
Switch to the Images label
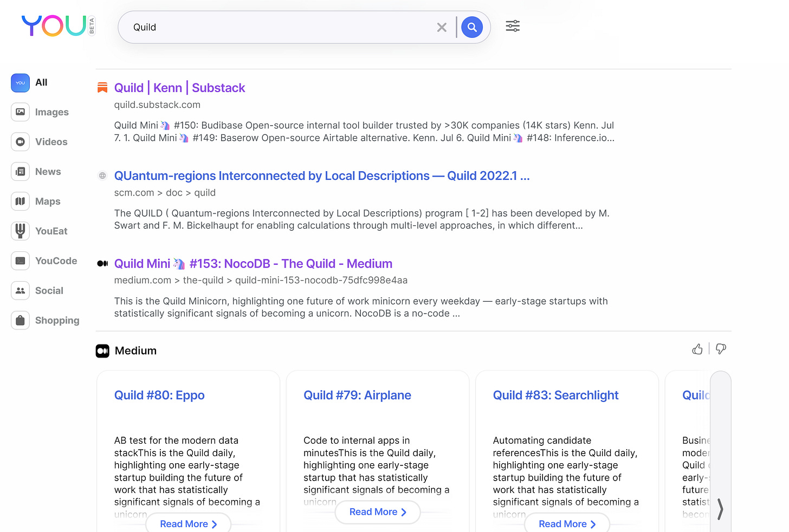click(x=52, y=112)
